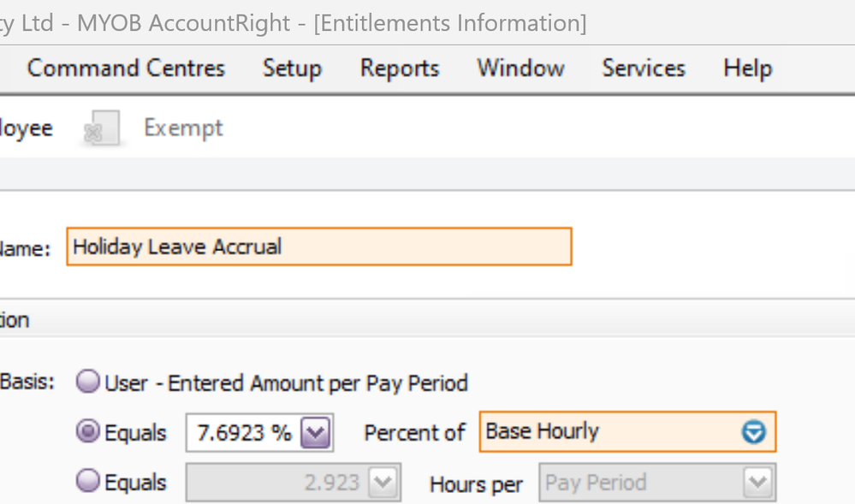This screenshot has width=855, height=504.
Task: Click the Employee toolbar button text
Action: 26,128
